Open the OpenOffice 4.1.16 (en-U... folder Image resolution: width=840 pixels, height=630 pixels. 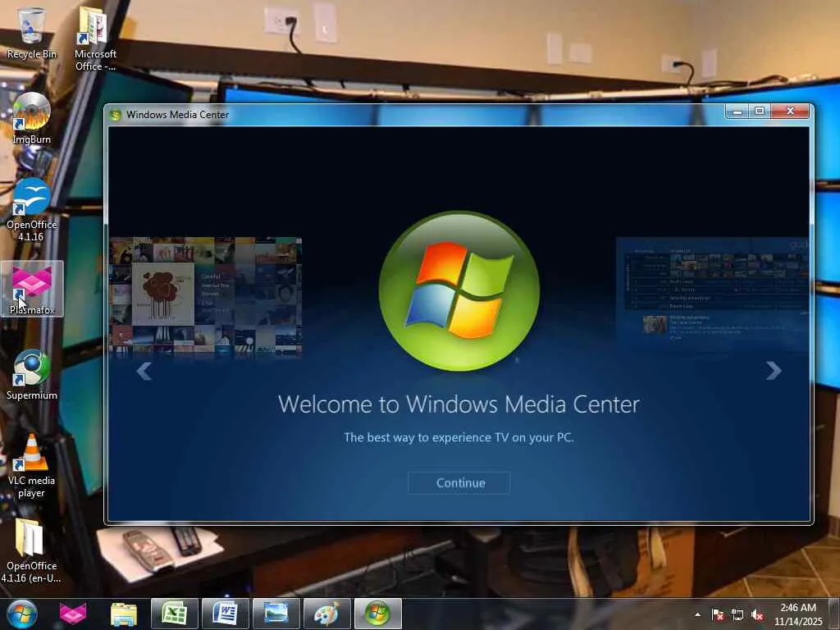[x=31, y=550]
